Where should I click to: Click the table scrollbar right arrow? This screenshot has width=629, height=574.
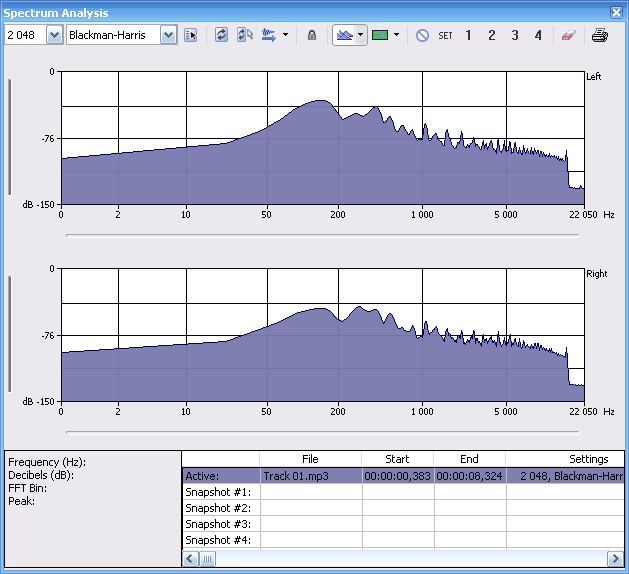pos(616,558)
